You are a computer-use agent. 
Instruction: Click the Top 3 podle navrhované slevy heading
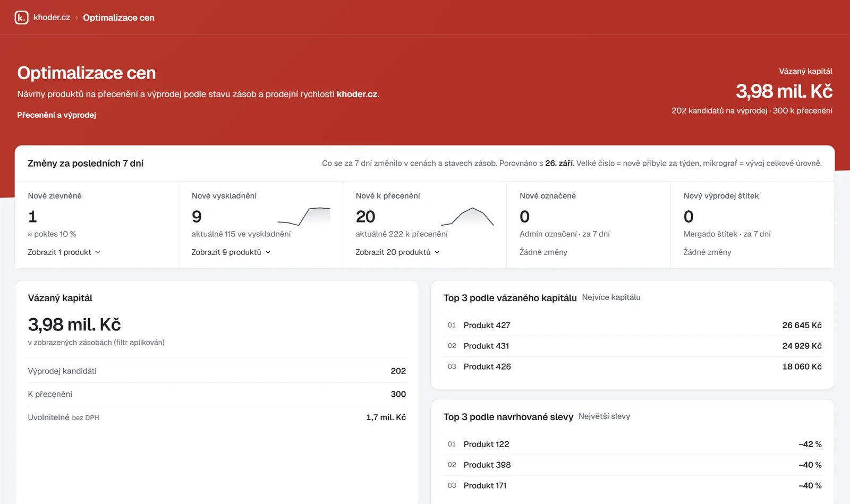508,417
